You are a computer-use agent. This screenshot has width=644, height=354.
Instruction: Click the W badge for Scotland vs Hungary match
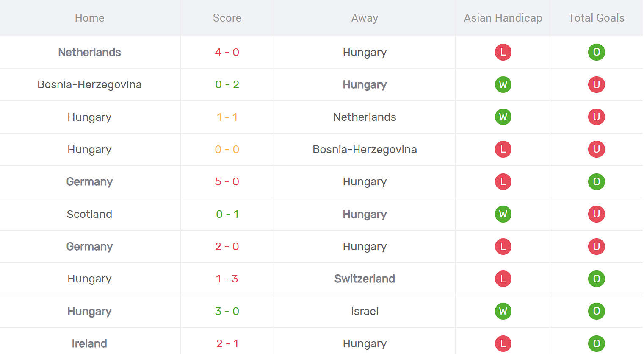click(x=503, y=214)
